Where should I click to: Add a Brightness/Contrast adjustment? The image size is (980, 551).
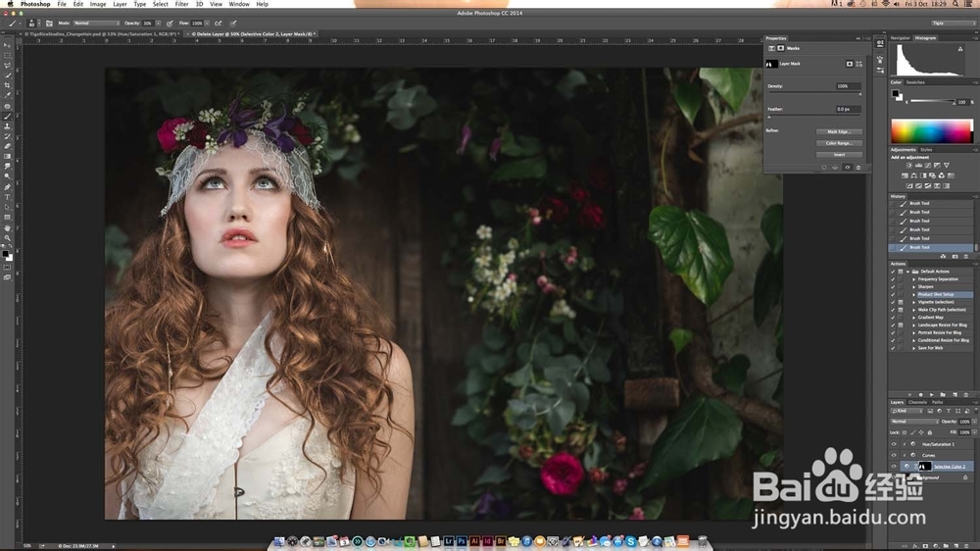point(909,165)
